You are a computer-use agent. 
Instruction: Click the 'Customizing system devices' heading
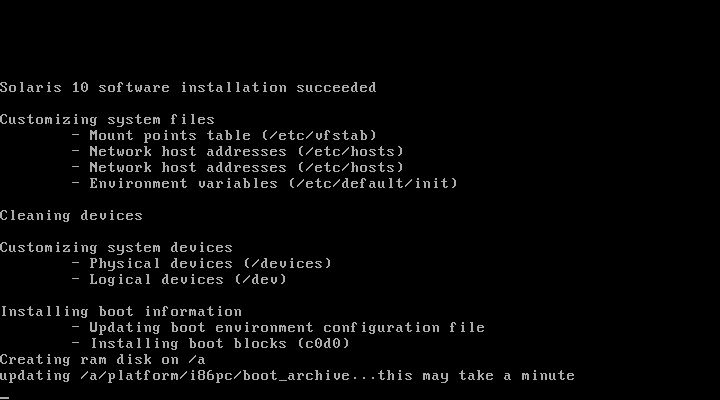click(x=116, y=248)
